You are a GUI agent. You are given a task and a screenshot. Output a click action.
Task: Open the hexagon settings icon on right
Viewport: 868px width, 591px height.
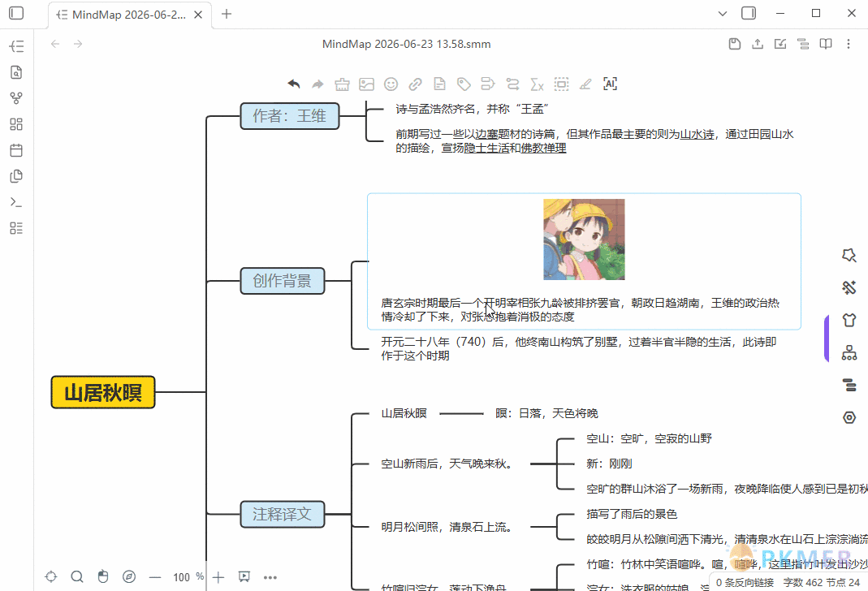pos(849,418)
